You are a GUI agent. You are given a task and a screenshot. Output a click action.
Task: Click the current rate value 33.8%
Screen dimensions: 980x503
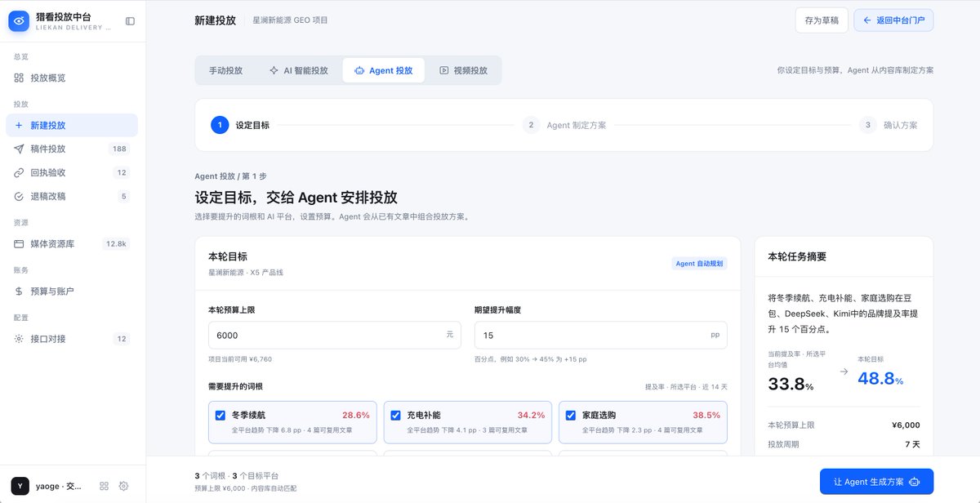(x=791, y=382)
